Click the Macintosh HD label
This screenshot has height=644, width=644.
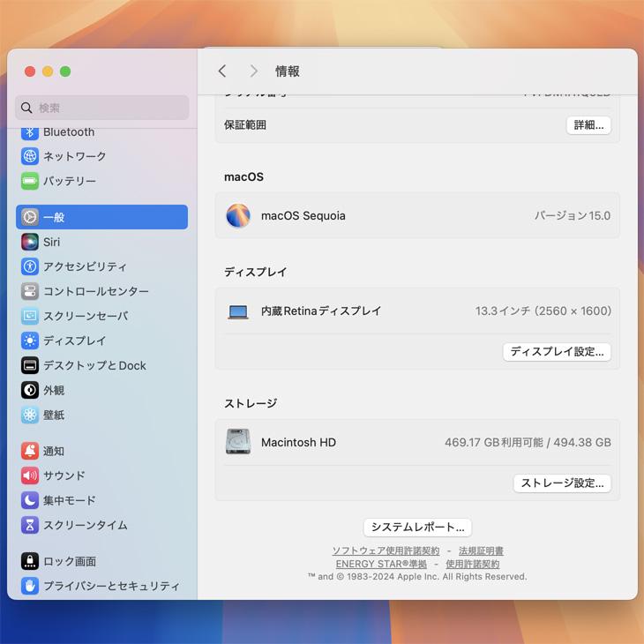[298, 442]
